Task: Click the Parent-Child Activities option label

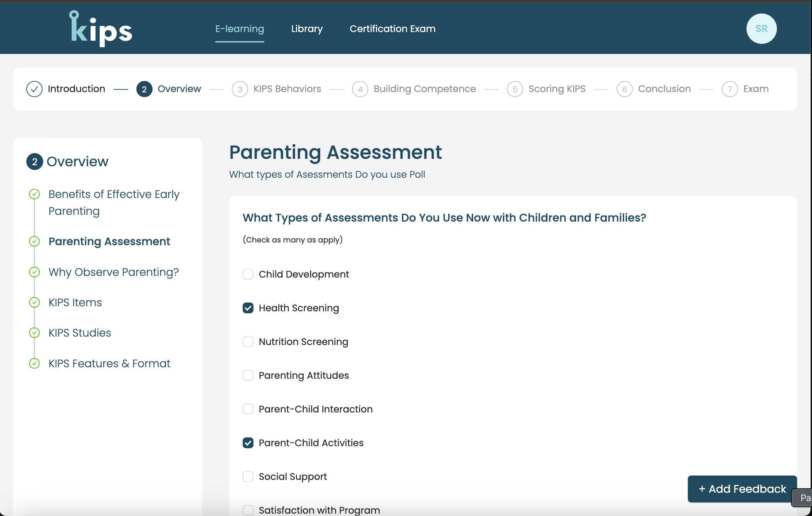Action: click(x=311, y=443)
